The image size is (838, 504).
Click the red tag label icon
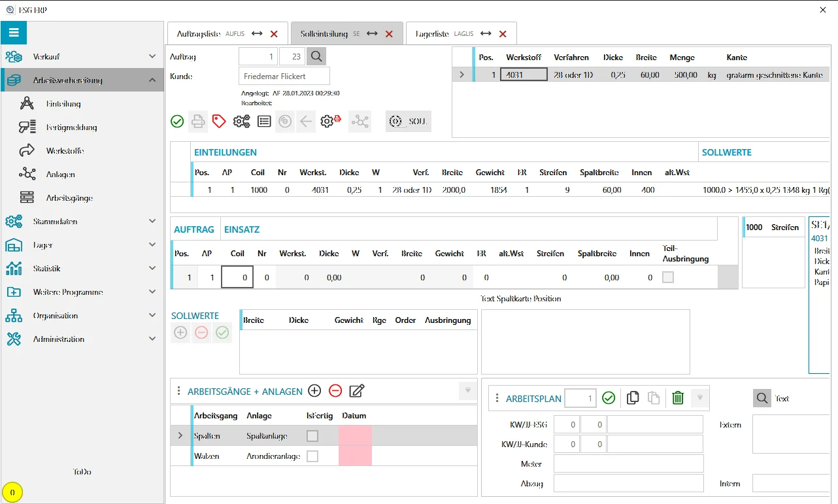[219, 121]
